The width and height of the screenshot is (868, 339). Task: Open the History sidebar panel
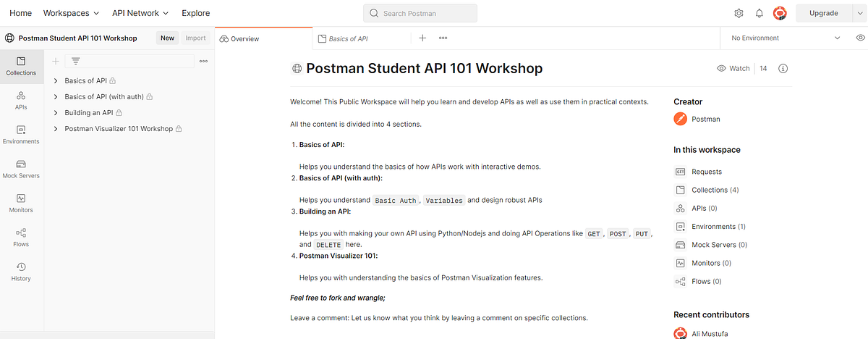click(21, 272)
